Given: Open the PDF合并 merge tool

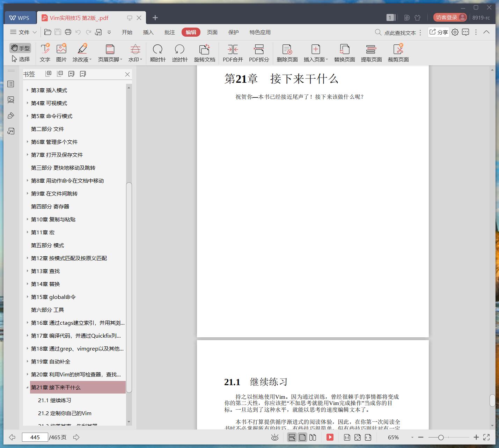Looking at the screenshot, I should (x=233, y=53).
